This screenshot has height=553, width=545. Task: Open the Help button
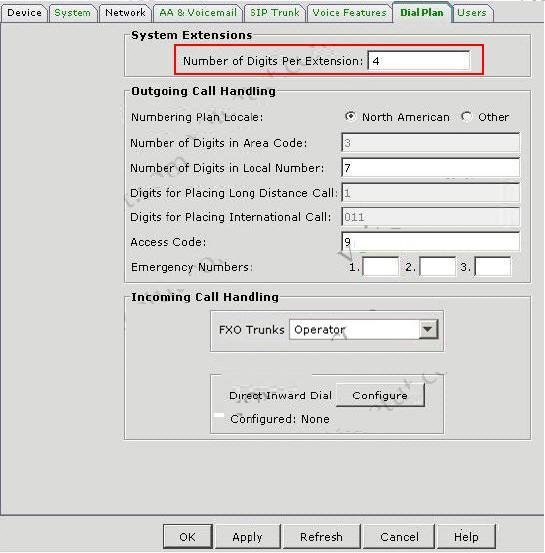pos(466,537)
